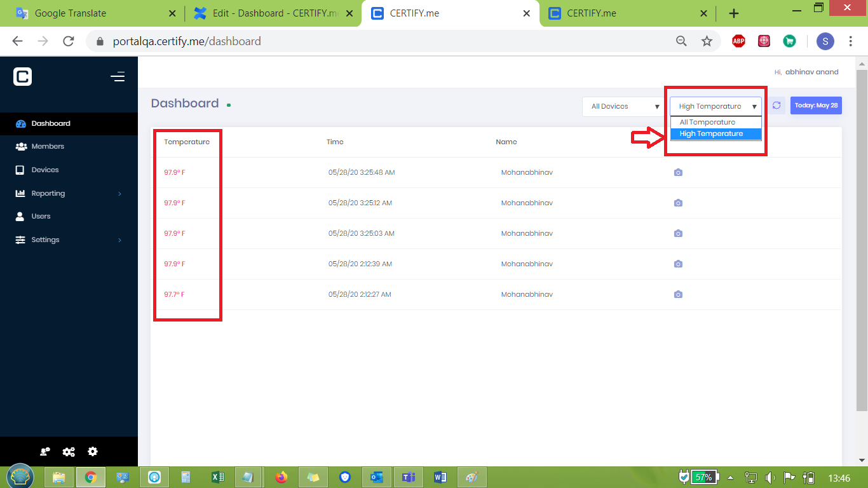Click the 97.7° F temperature value

tap(175, 294)
